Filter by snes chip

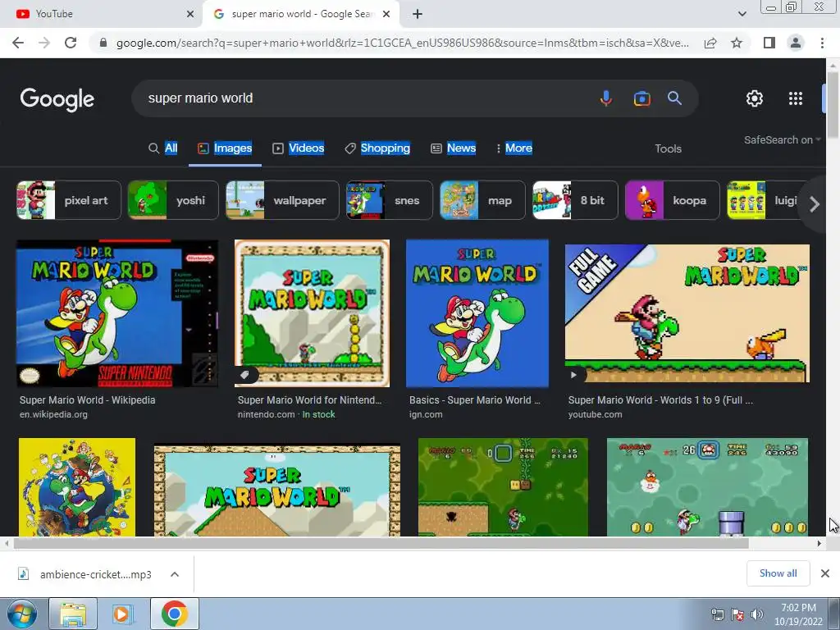[x=390, y=200]
